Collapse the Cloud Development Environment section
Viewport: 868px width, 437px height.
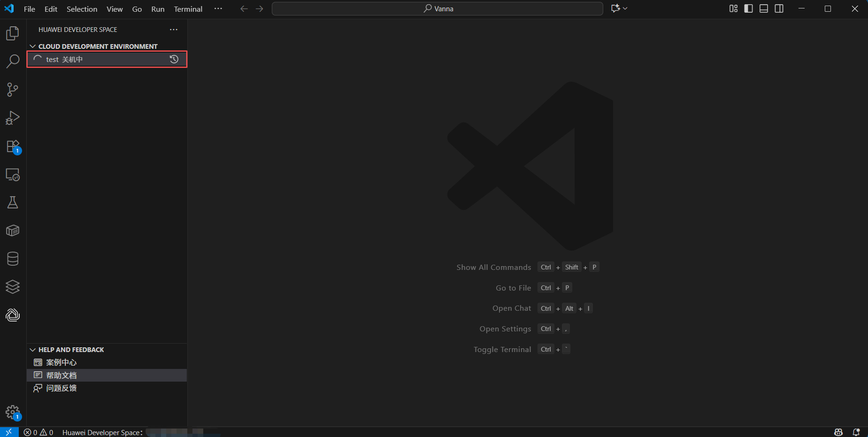click(33, 46)
